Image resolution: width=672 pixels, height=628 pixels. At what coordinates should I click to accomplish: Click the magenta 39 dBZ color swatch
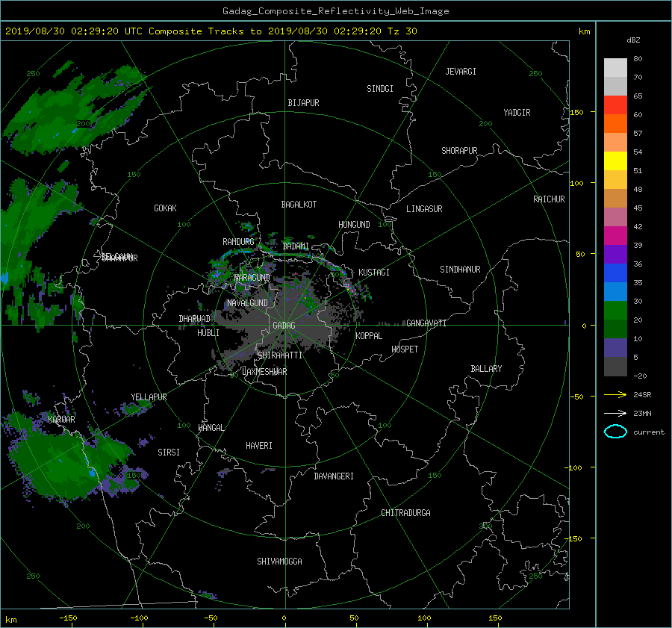click(x=615, y=236)
